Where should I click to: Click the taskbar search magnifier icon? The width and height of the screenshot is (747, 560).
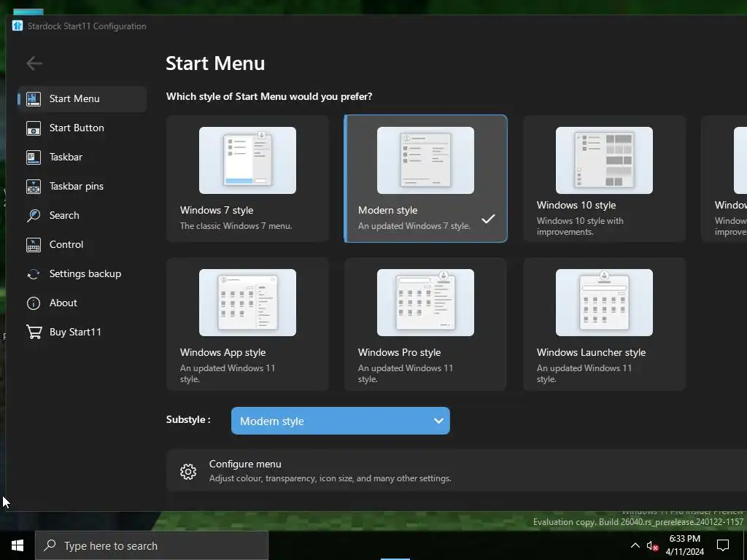50,545
